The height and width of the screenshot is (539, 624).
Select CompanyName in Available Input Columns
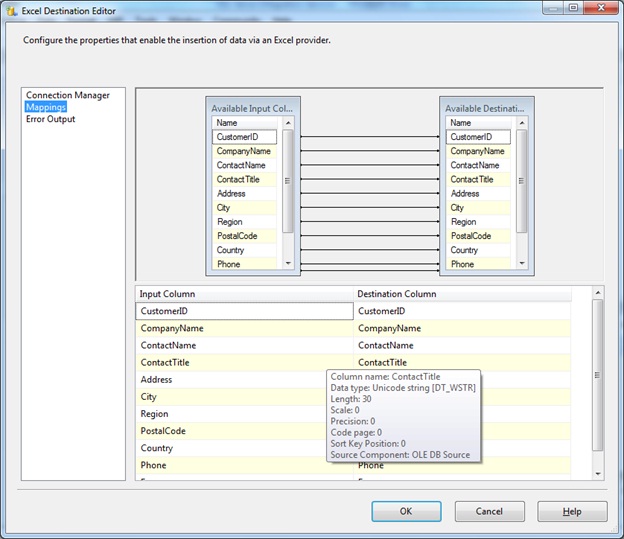(245, 151)
